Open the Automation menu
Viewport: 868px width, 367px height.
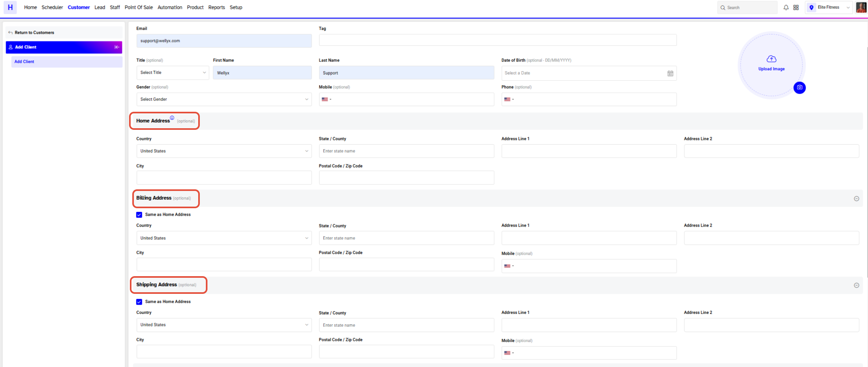coord(170,7)
